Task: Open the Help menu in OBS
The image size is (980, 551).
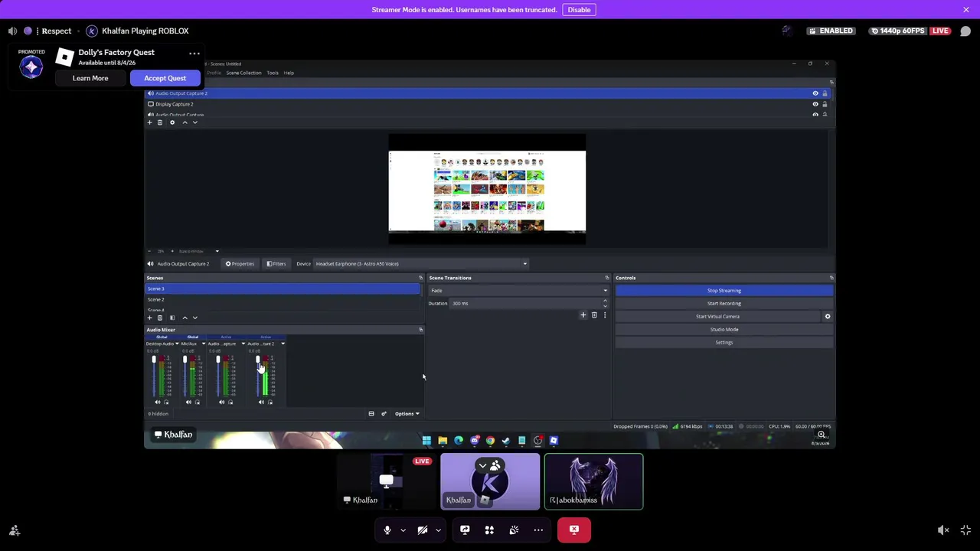Action: 289,73
